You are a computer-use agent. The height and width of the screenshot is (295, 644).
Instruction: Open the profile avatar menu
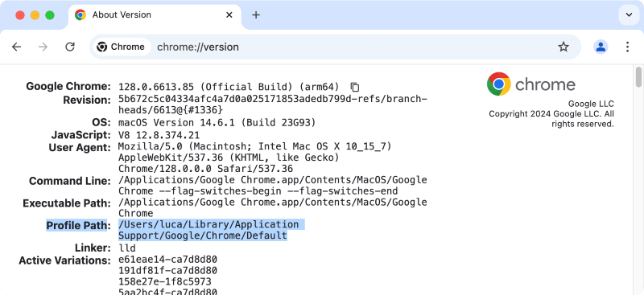601,47
